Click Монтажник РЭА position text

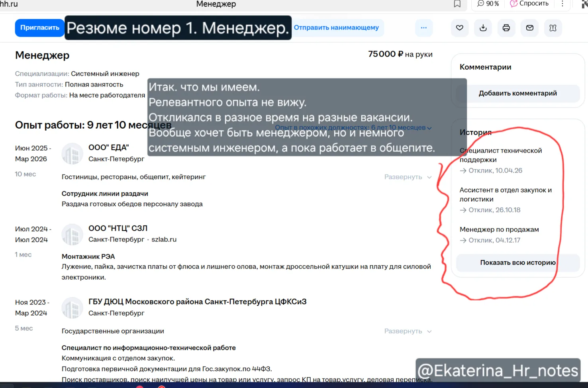88,257
